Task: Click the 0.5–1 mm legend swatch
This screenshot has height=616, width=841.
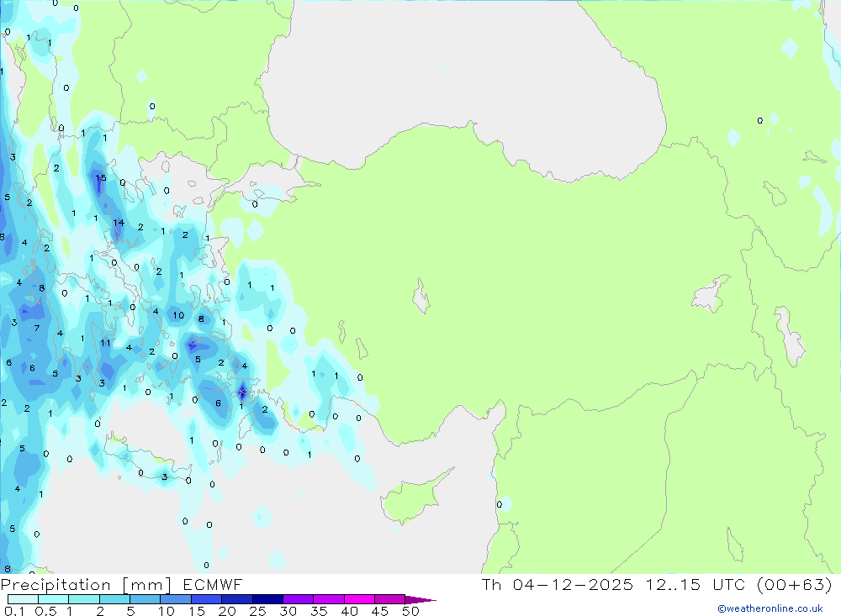Action: 54,599
